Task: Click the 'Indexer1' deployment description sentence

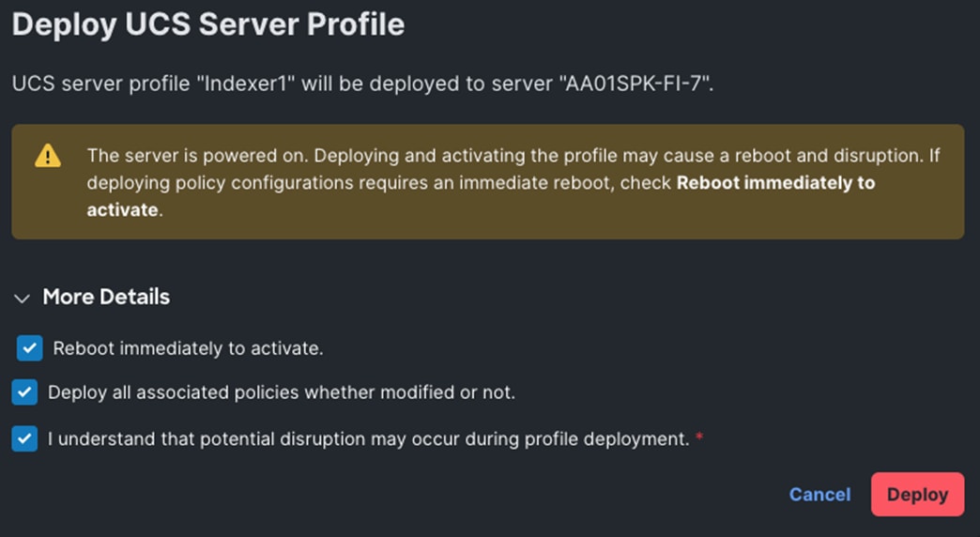Action: [x=362, y=84]
